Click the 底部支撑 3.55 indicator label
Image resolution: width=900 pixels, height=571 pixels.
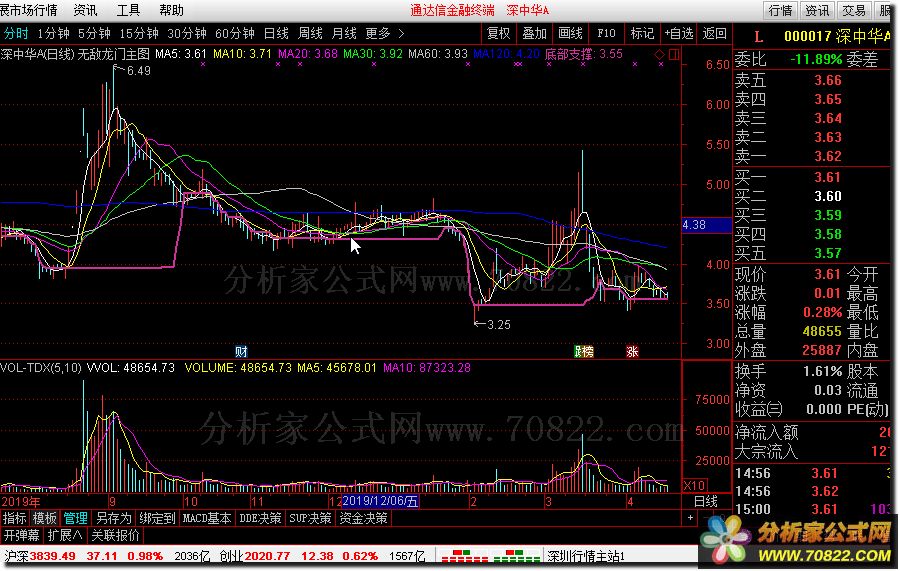click(584, 54)
